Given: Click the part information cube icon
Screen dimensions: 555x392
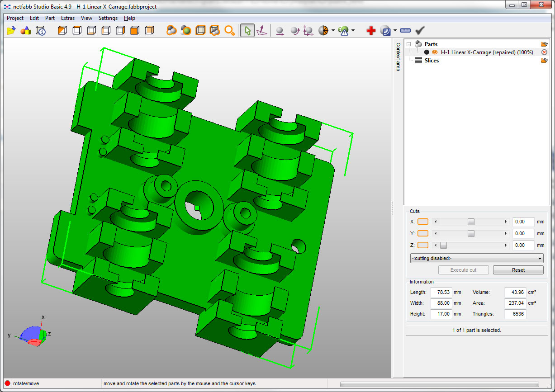Looking at the screenshot, I should tap(40, 30).
